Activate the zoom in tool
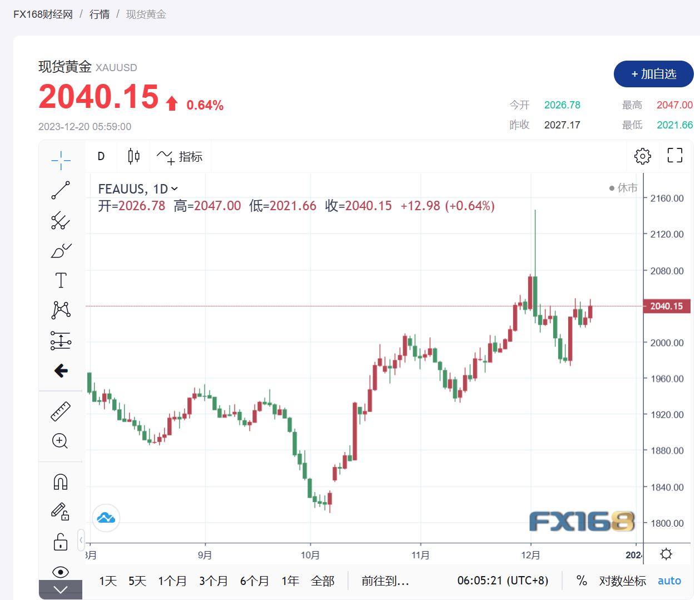The image size is (700, 600). (60, 441)
